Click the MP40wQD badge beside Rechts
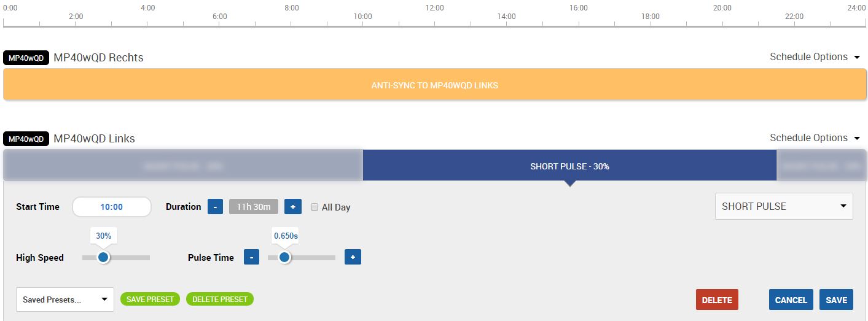868x321 pixels. coord(26,58)
